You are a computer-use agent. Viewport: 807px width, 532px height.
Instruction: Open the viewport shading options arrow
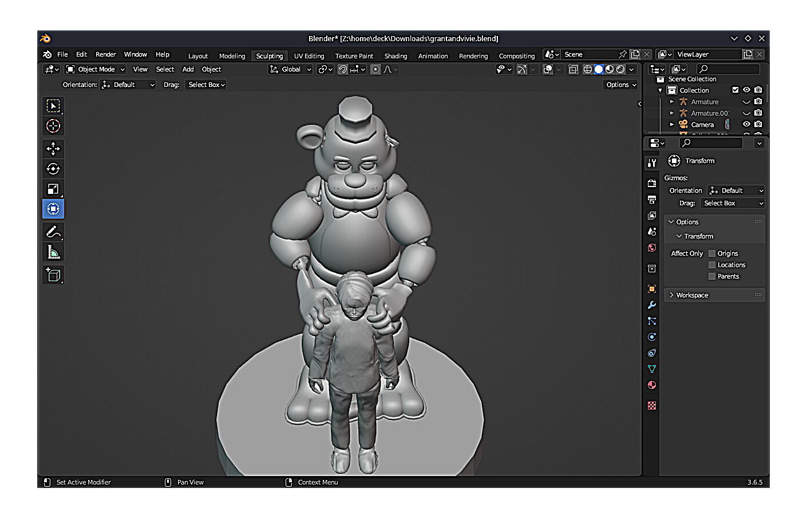pyautogui.click(x=631, y=69)
